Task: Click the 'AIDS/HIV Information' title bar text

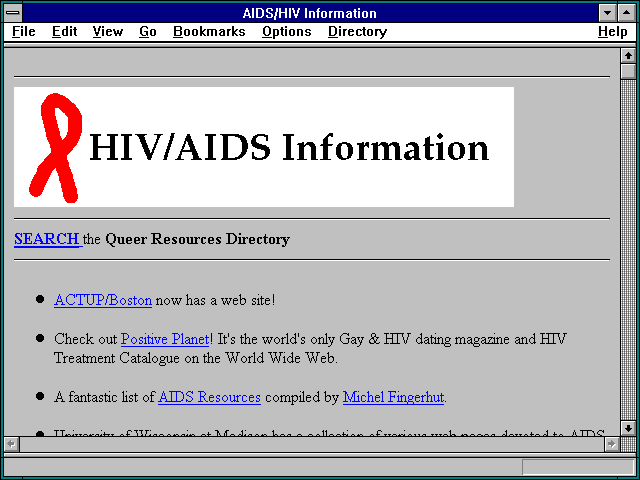Action: [x=310, y=13]
